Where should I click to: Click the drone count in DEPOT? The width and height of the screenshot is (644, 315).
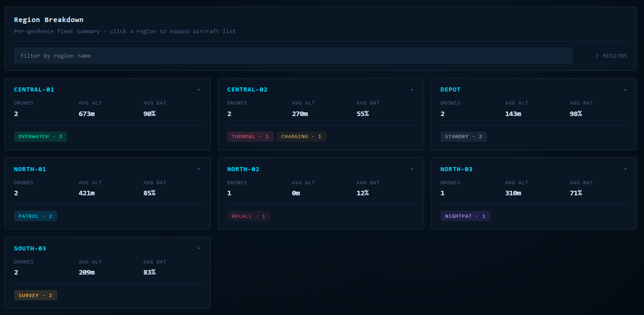coord(442,114)
